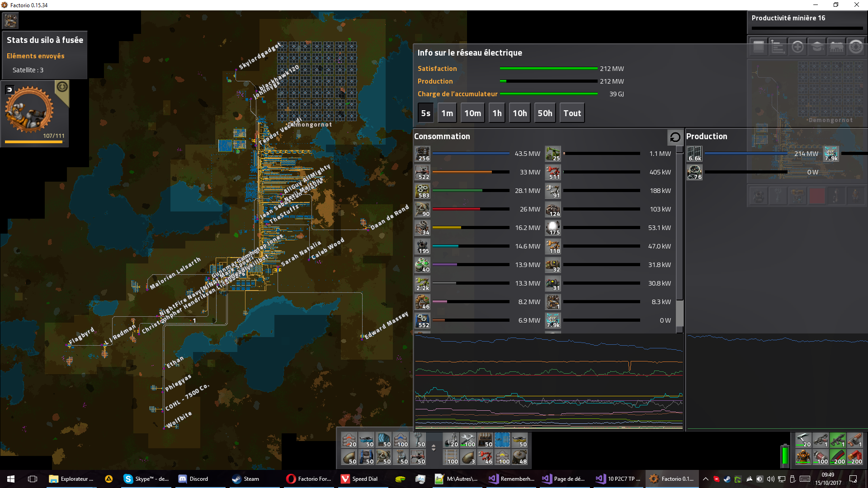Click the 522-count laser turret consumer icon
Screen dimensions: 868x488
tap(422, 172)
